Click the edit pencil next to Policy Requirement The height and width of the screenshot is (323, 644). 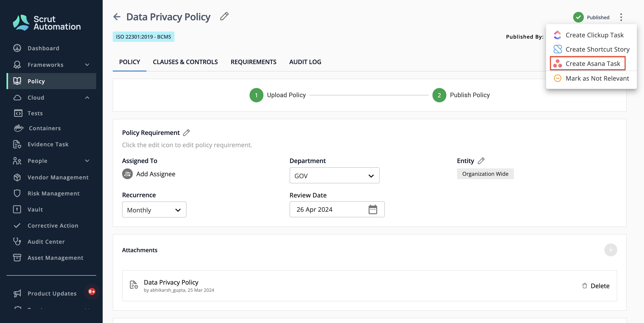coord(186,132)
